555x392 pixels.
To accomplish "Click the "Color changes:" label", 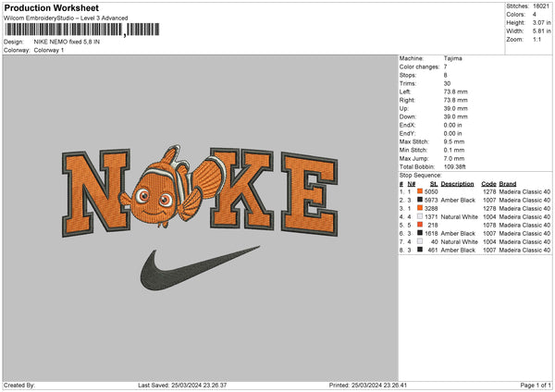I will point(419,67).
